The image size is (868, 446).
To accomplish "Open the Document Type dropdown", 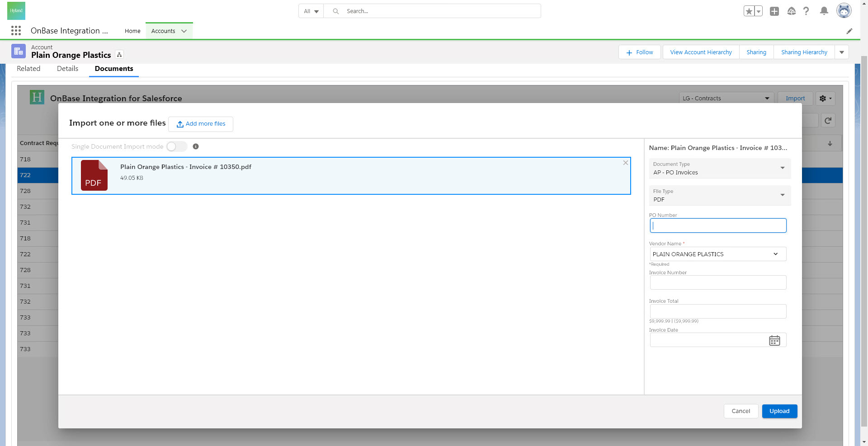I will 720,168.
